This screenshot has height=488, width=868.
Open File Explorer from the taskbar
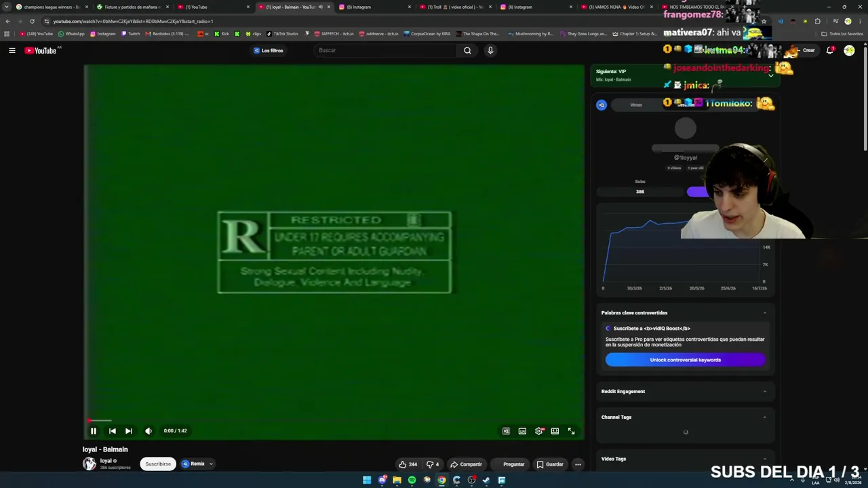click(397, 480)
